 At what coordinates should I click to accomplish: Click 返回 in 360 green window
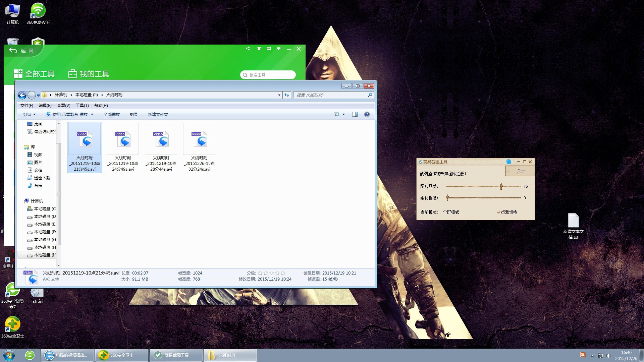(22, 51)
